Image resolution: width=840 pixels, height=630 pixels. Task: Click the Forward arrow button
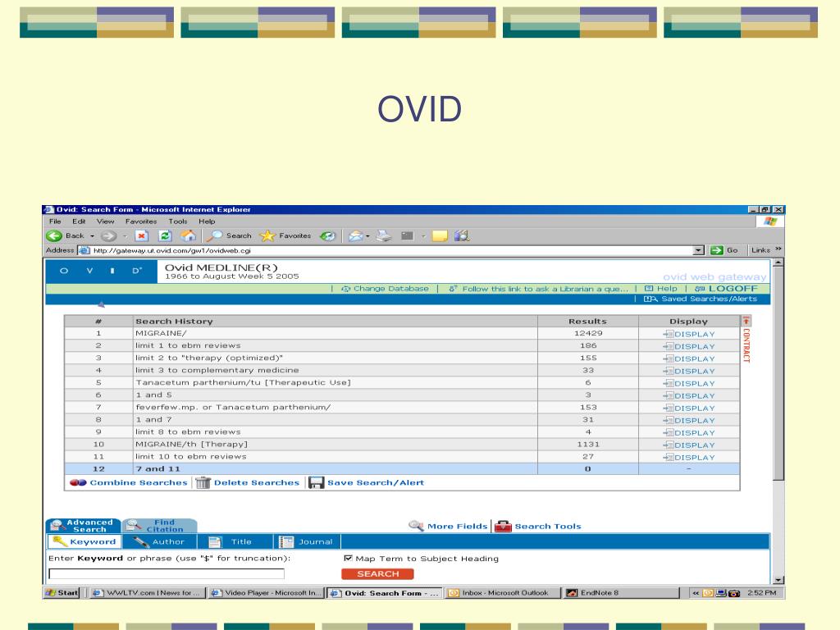coord(109,235)
